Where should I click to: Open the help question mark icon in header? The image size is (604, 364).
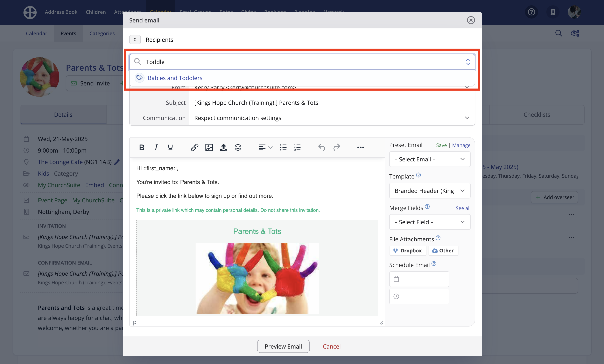pos(531,12)
